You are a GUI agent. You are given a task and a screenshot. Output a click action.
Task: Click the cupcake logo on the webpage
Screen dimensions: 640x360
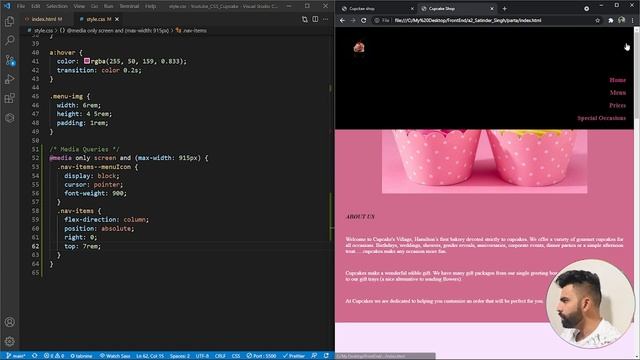(x=359, y=47)
